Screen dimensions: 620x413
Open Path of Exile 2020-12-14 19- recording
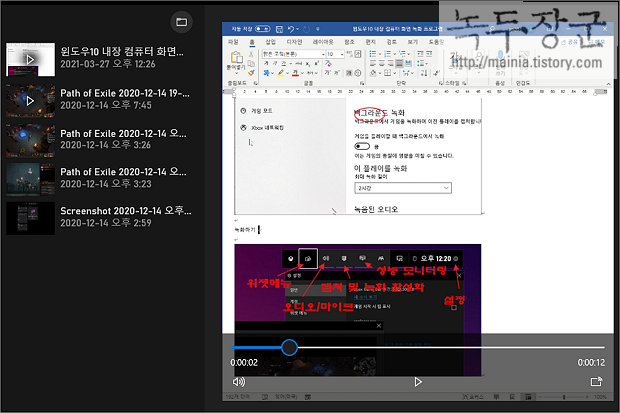pos(98,100)
